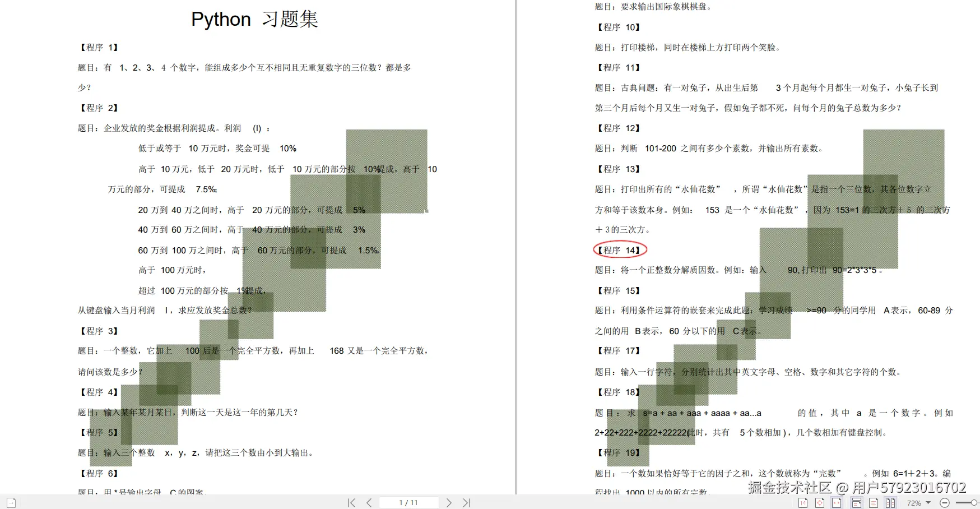Select the actual size (1:1) view icon
This screenshot has height=509, width=980.
[803, 503]
